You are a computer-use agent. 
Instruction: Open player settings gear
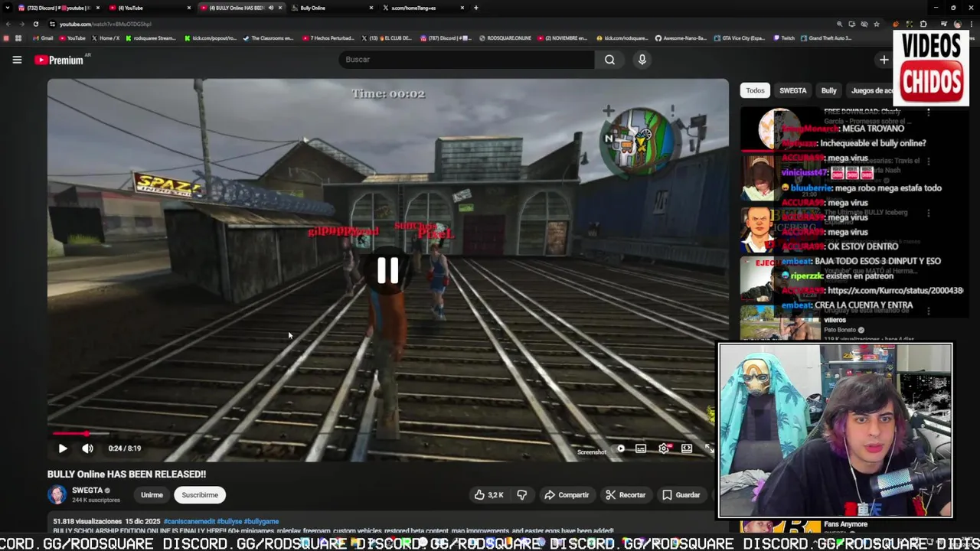coord(664,448)
